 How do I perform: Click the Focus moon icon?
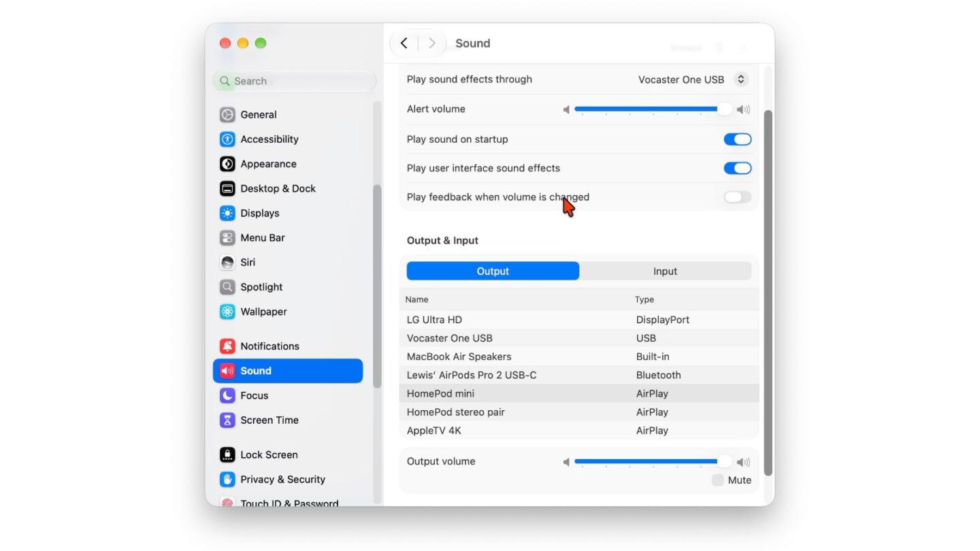tap(227, 395)
